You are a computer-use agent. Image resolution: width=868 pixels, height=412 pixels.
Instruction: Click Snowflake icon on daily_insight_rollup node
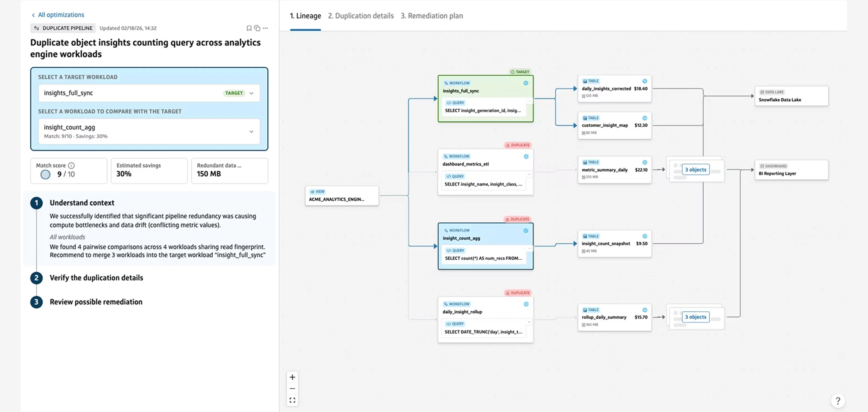[x=526, y=304]
